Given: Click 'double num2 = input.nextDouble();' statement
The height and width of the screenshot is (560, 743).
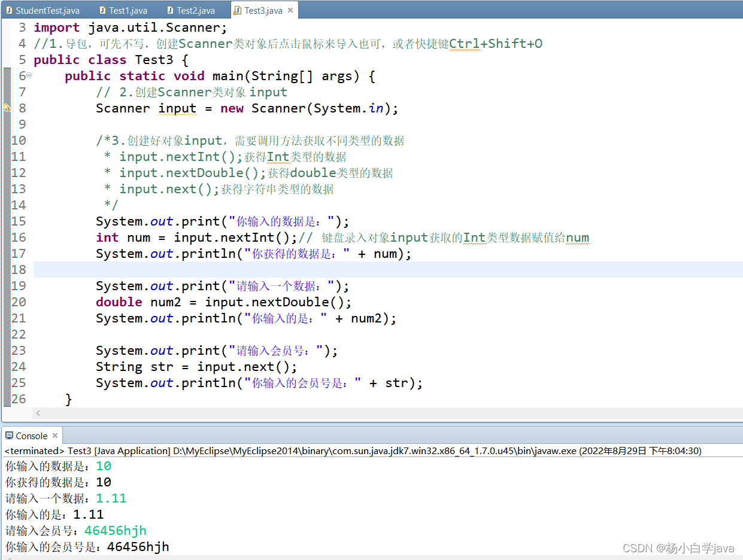Looking at the screenshot, I should [224, 302].
